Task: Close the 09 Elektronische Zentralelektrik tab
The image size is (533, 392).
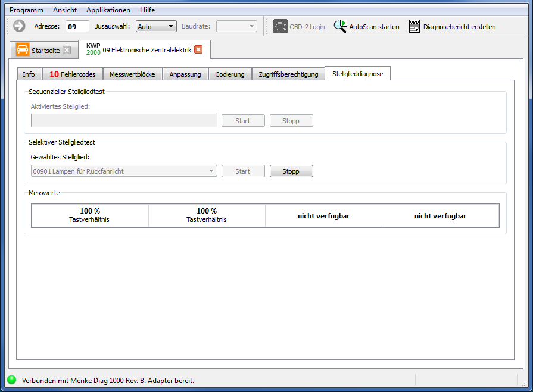Action: point(198,49)
